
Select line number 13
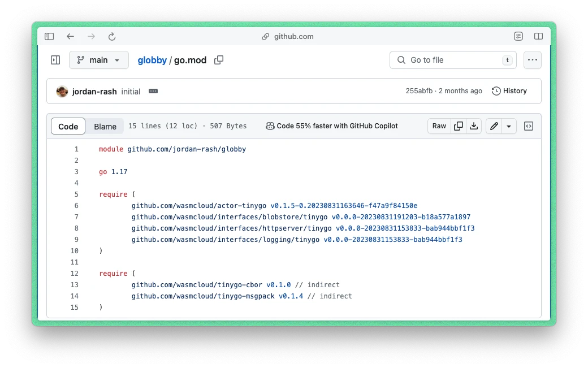pyautogui.click(x=75, y=285)
